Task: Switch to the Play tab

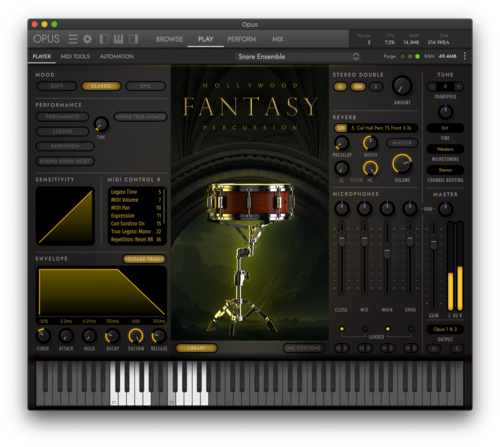Action: (x=205, y=39)
